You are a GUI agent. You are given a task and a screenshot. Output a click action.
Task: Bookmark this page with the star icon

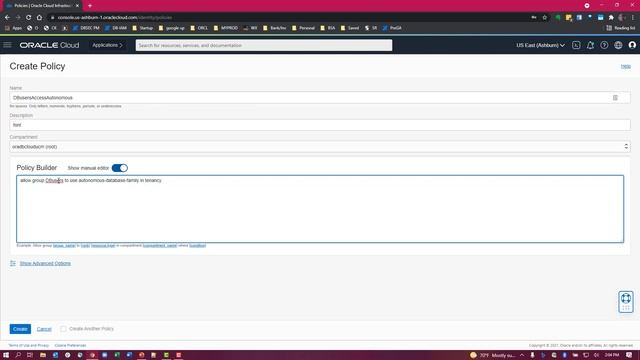click(544, 18)
